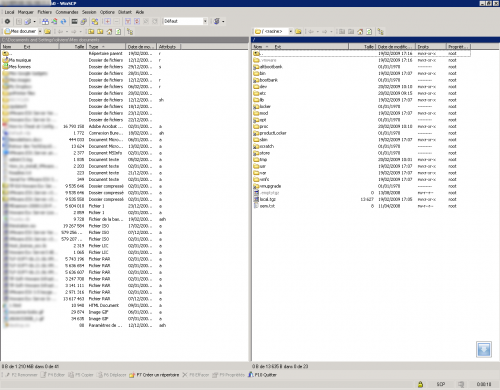Screen dimensions: 500x390
Task: Click F7 Créer un répertoire button
Action: (x=154, y=375)
